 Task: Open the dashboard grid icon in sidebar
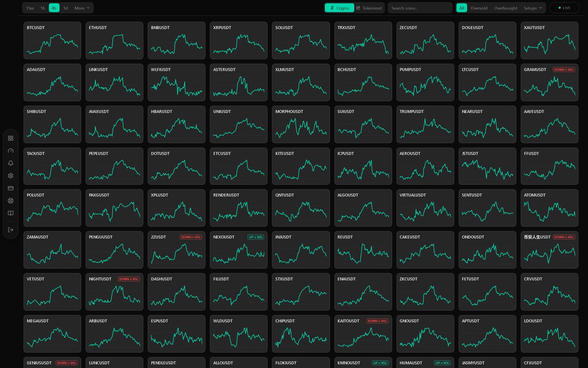click(11, 138)
